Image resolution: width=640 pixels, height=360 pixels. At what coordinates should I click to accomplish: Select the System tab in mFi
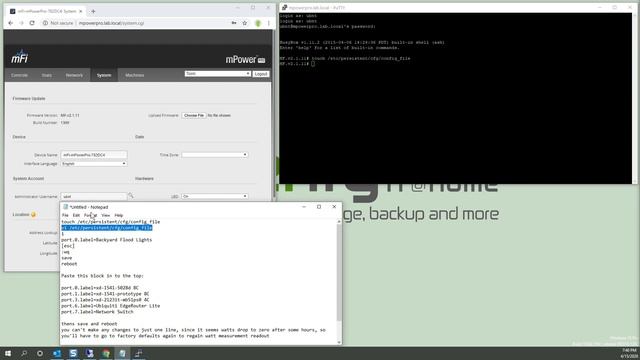(104, 75)
